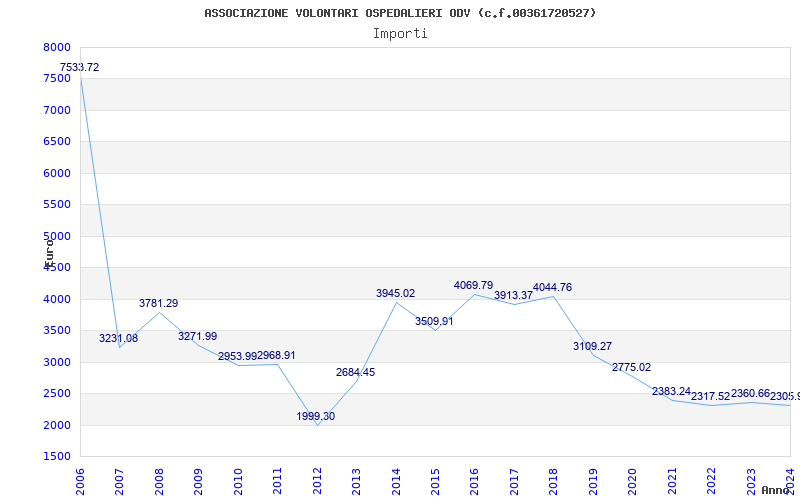This screenshot has width=800, height=500.
Task: Click the 2020 year axis label
Action: click(632, 482)
